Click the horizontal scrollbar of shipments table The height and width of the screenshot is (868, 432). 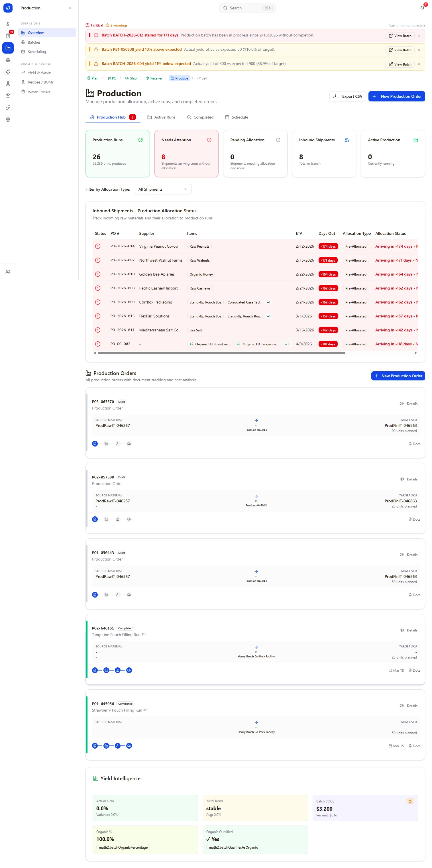pyautogui.click(x=221, y=353)
